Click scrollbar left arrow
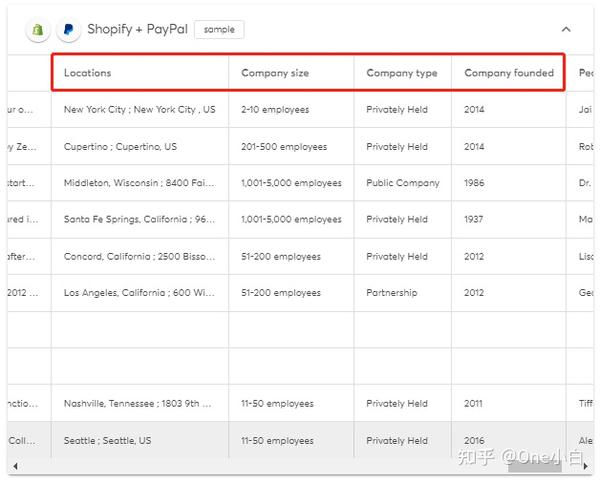 pyautogui.click(x=15, y=466)
